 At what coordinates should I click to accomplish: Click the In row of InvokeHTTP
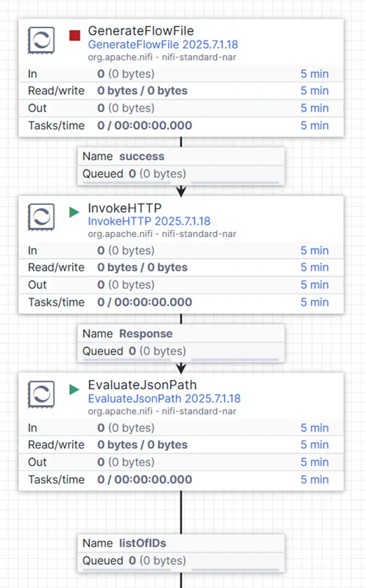click(x=181, y=251)
